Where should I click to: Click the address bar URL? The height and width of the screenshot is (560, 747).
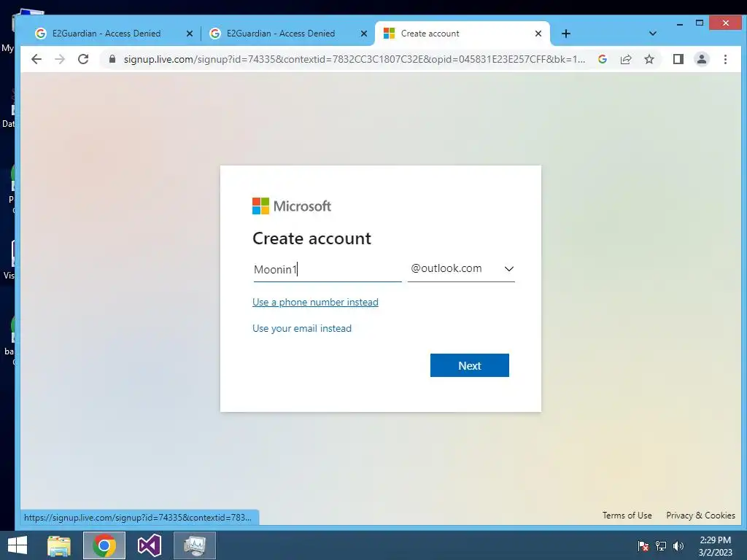[354, 59]
